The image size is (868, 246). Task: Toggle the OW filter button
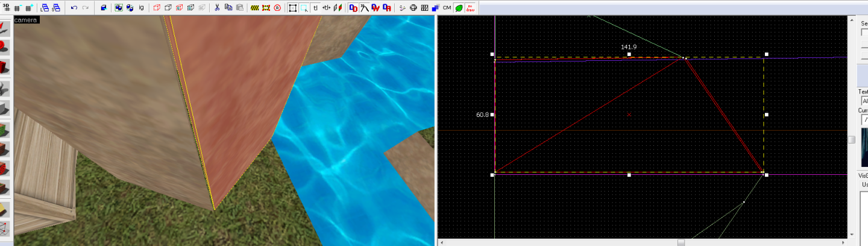click(376, 8)
